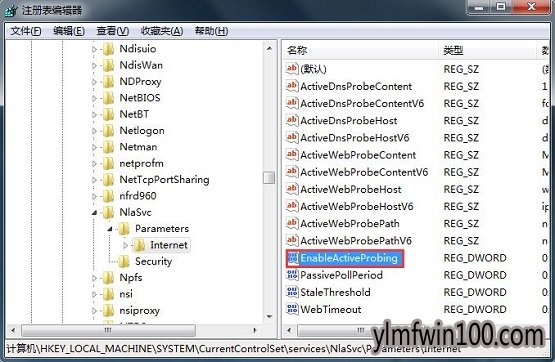Screen dimensions: 555x362
Task: Select the Ndisuio folder icon
Action: (108, 49)
